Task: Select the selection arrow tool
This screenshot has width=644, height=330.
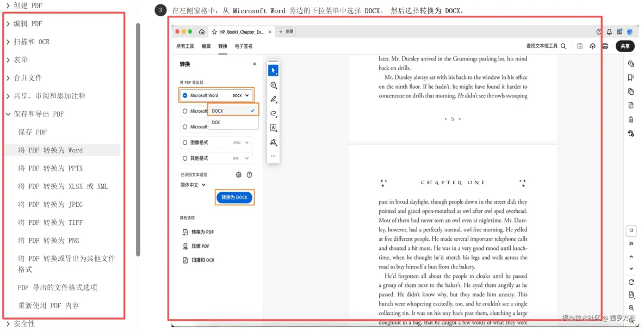Action: click(273, 70)
